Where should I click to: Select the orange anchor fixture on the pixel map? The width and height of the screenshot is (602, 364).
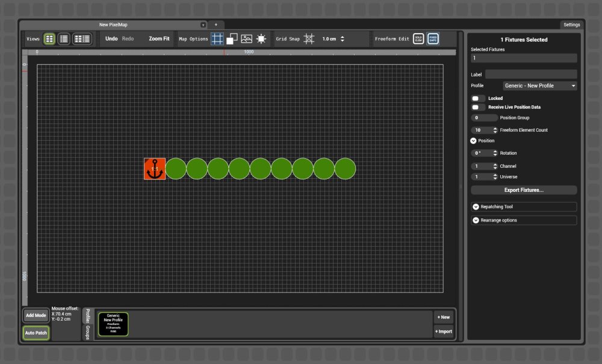(154, 170)
